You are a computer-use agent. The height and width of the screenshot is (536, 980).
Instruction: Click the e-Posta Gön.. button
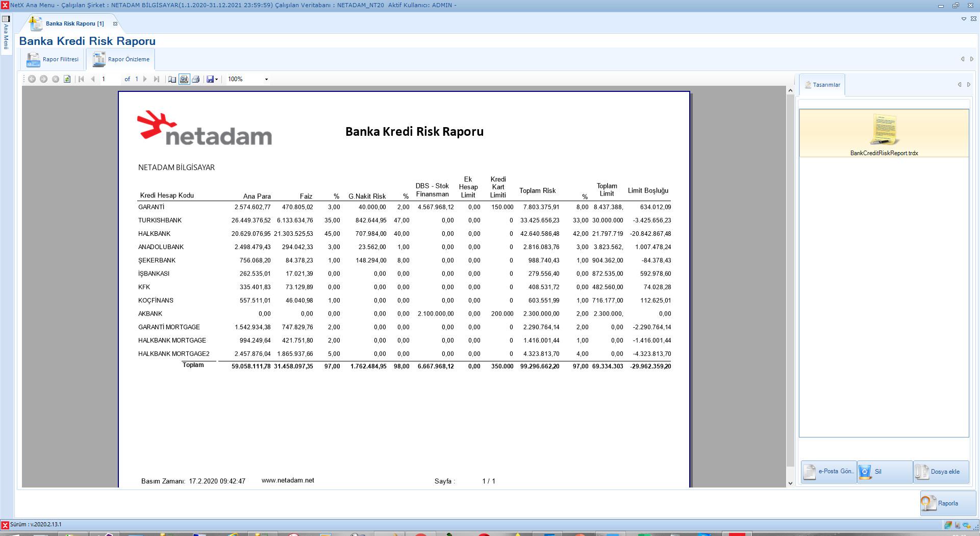click(829, 472)
